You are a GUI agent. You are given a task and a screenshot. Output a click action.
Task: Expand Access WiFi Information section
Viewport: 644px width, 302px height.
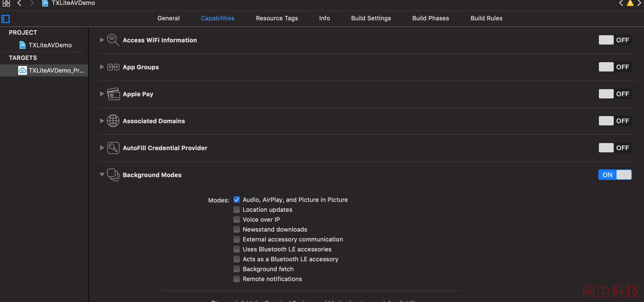click(x=102, y=40)
